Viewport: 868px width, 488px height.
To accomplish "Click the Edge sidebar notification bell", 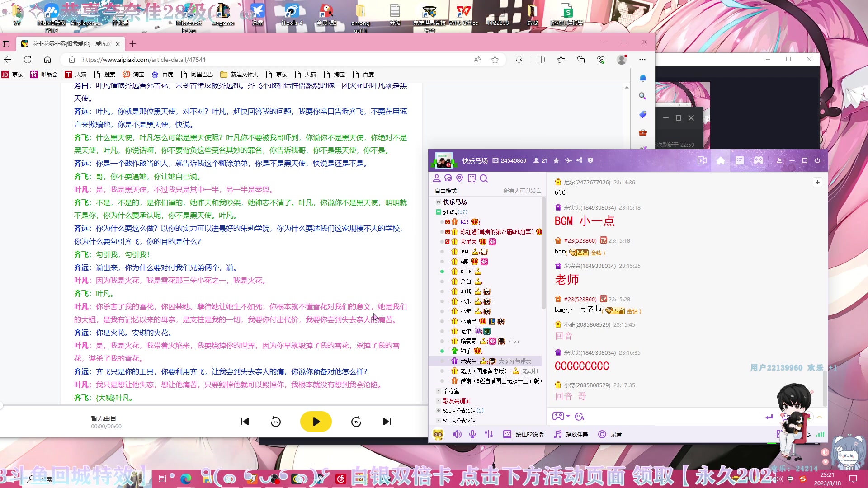I will point(642,78).
